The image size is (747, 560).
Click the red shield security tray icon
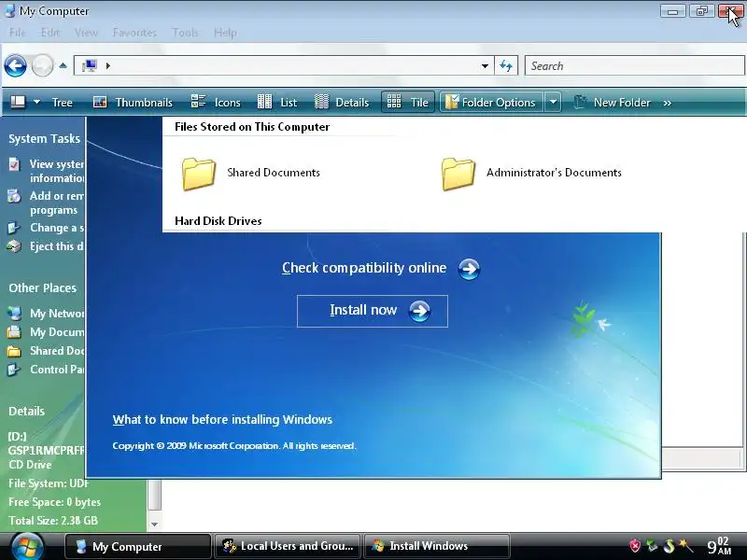click(x=635, y=546)
